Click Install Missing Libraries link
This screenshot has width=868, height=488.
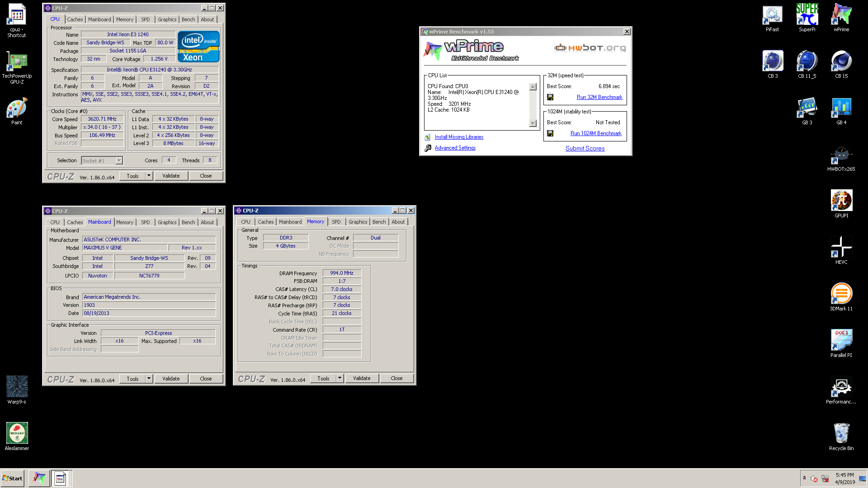click(459, 137)
